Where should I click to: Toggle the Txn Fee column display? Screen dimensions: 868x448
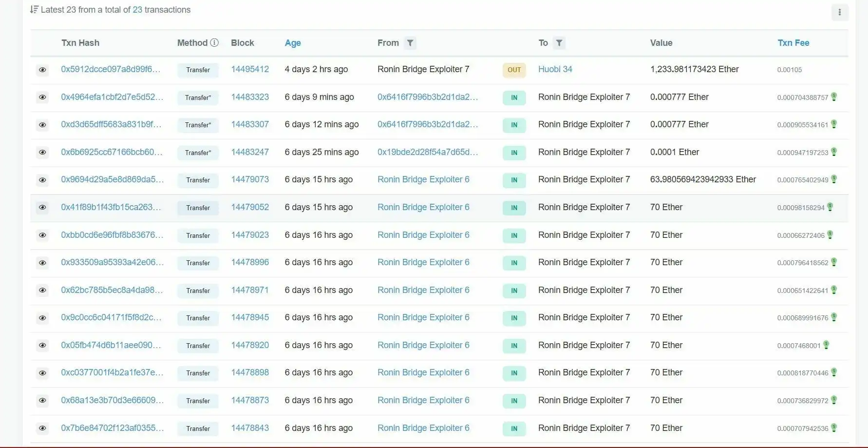click(x=793, y=43)
